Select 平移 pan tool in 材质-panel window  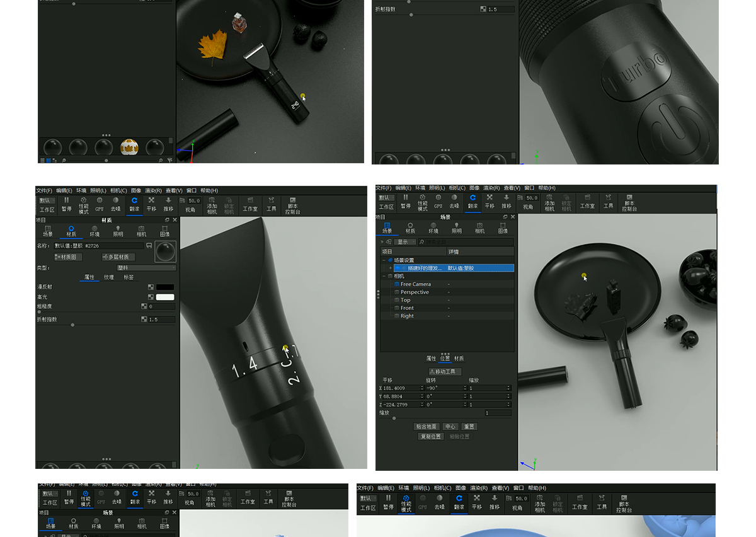tap(151, 204)
